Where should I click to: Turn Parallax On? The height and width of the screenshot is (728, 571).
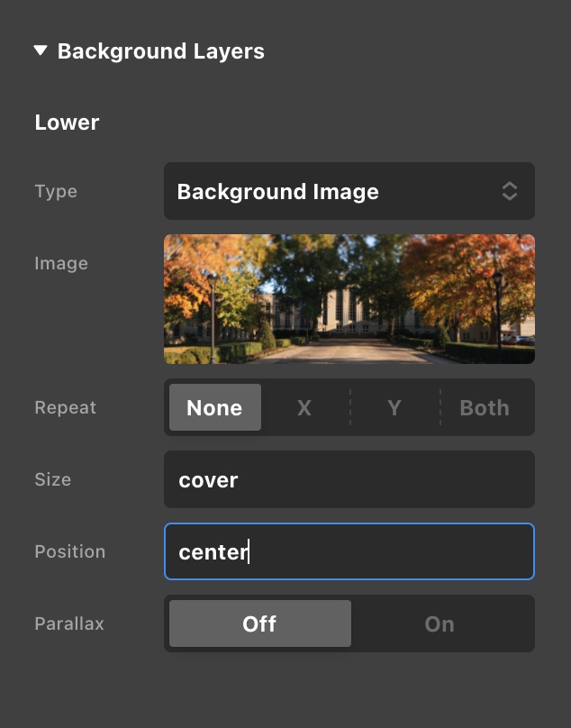point(440,623)
